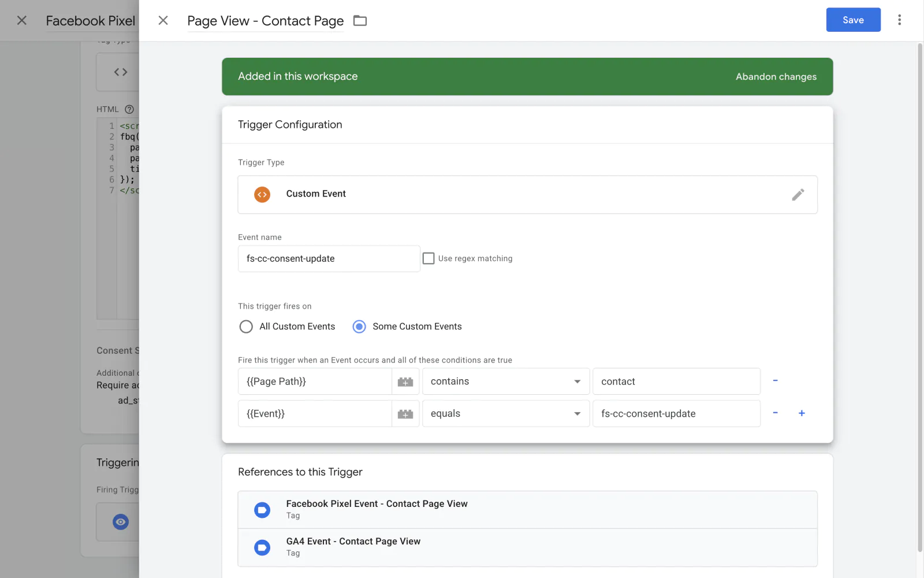Click the pencil icon to edit trigger type

pos(798,195)
